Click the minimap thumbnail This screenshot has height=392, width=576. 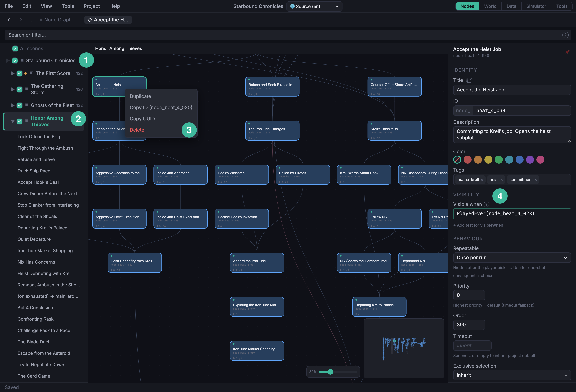click(x=404, y=348)
